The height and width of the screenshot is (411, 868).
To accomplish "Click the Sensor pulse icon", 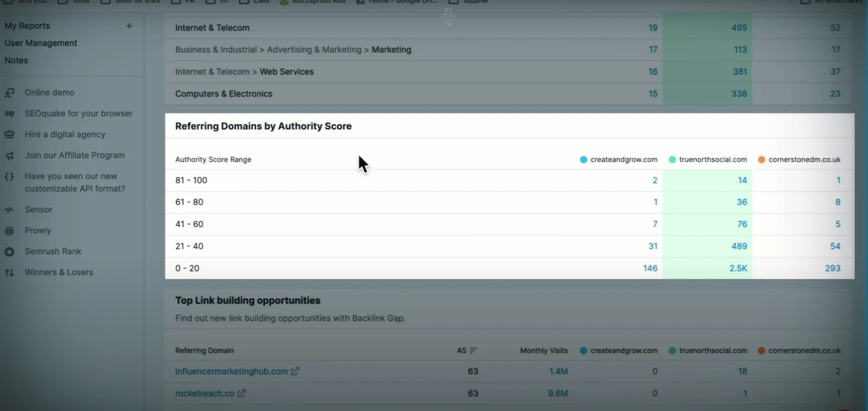I will tap(10, 210).
